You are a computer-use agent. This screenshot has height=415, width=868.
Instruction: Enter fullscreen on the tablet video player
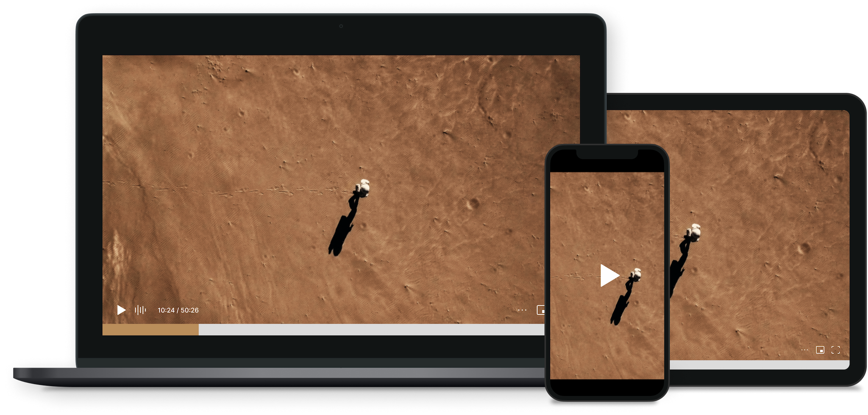pyautogui.click(x=835, y=350)
